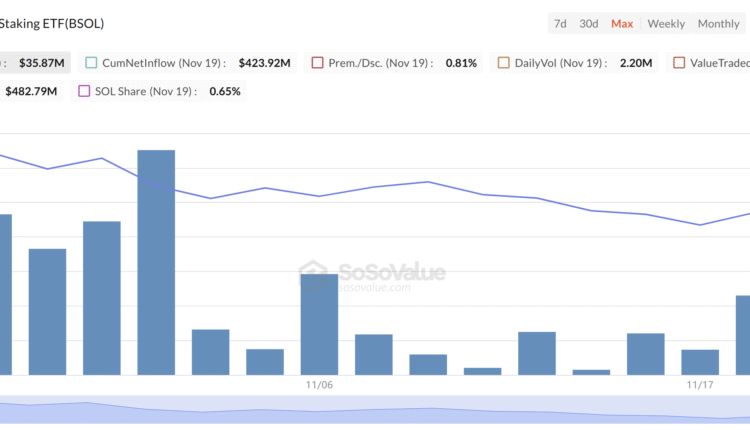Click the $482.79M legend value
Screen dimensions: 750x430
point(31,91)
